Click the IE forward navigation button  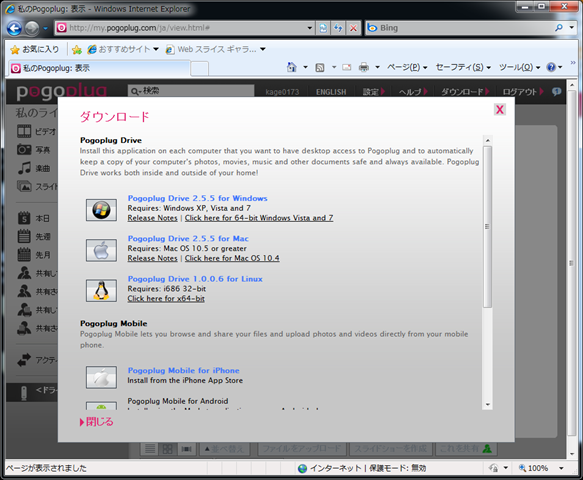pos(32,28)
